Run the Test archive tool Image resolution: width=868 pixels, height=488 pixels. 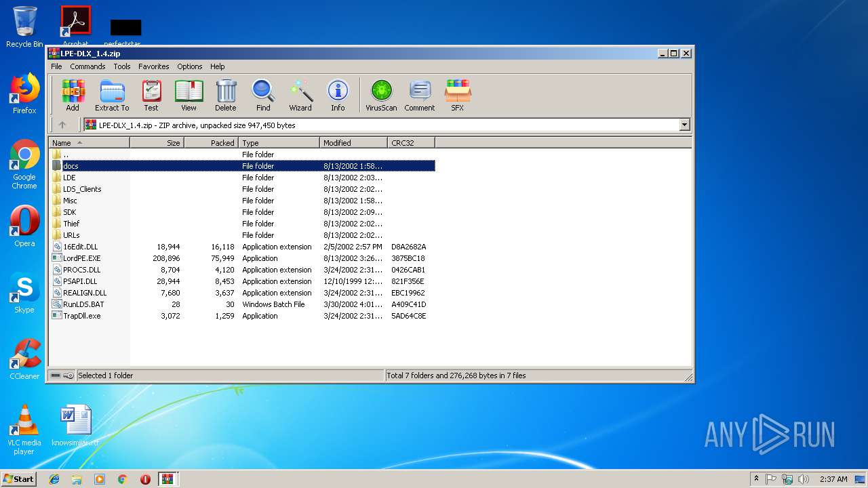151,96
